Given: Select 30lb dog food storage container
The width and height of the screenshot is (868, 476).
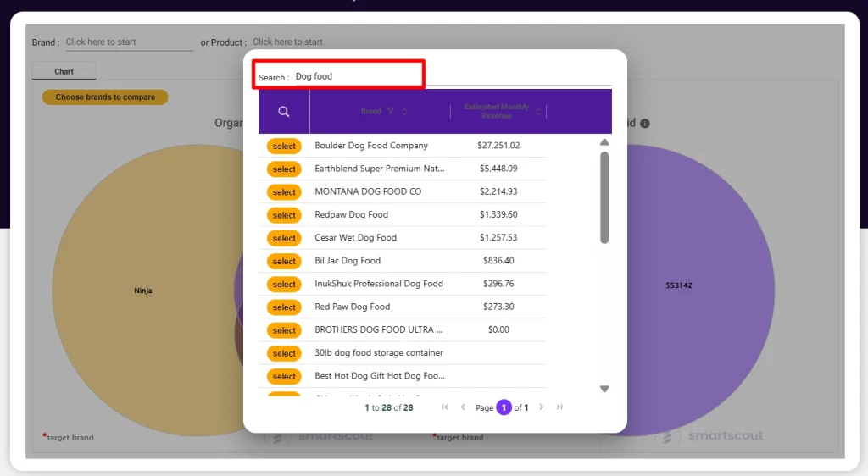Looking at the screenshot, I should pos(284,353).
